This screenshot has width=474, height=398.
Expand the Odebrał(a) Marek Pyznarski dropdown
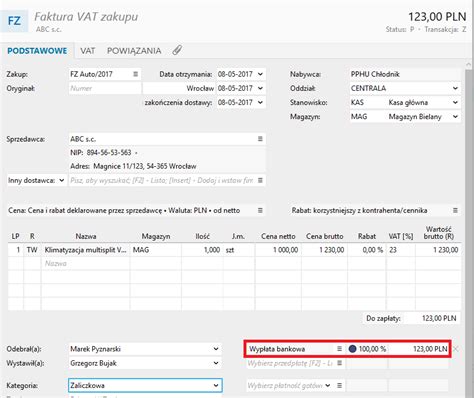[216, 349]
